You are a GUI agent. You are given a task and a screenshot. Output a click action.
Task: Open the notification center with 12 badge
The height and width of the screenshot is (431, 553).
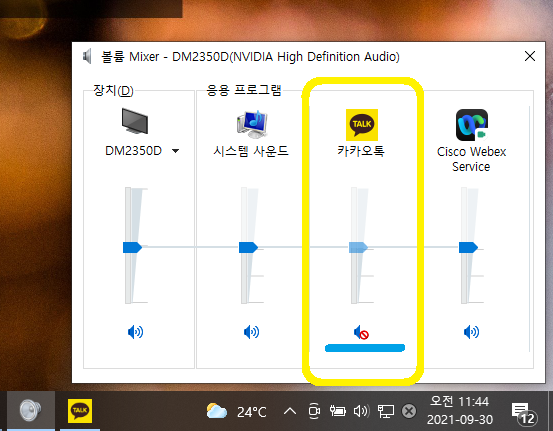(x=524, y=413)
